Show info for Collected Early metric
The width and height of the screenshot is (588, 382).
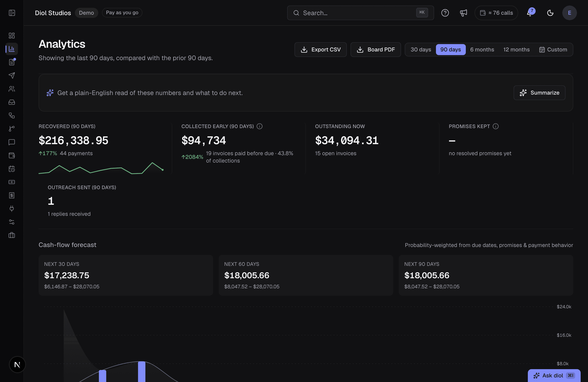(259, 126)
